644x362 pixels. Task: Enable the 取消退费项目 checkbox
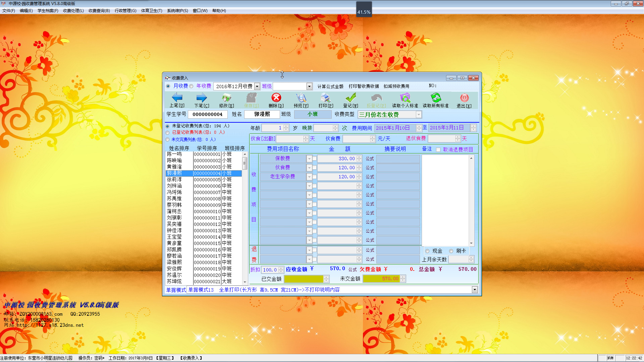438,150
